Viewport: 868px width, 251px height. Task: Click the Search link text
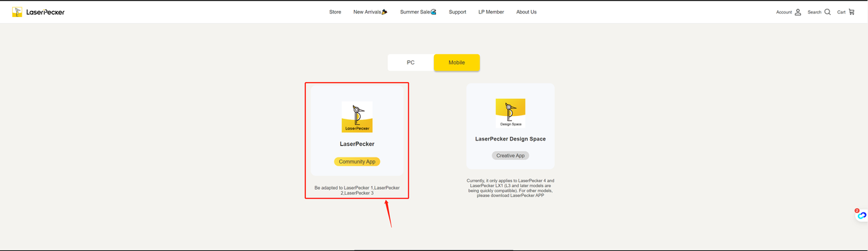(814, 12)
